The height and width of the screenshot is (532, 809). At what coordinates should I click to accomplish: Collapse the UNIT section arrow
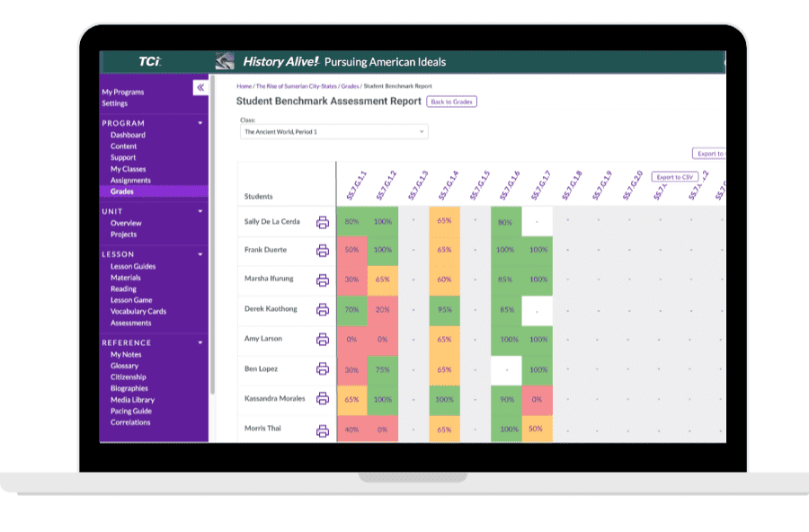pyautogui.click(x=200, y=211)
